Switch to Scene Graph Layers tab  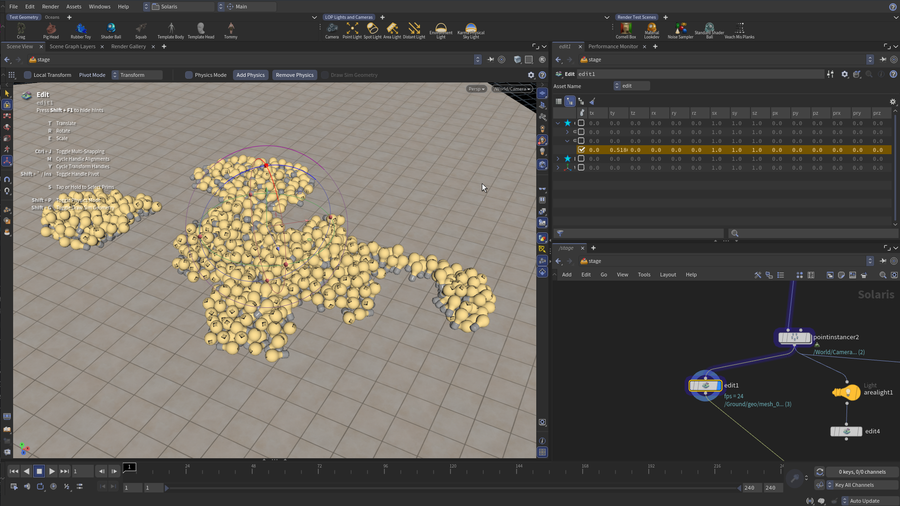tap(72, 46)
